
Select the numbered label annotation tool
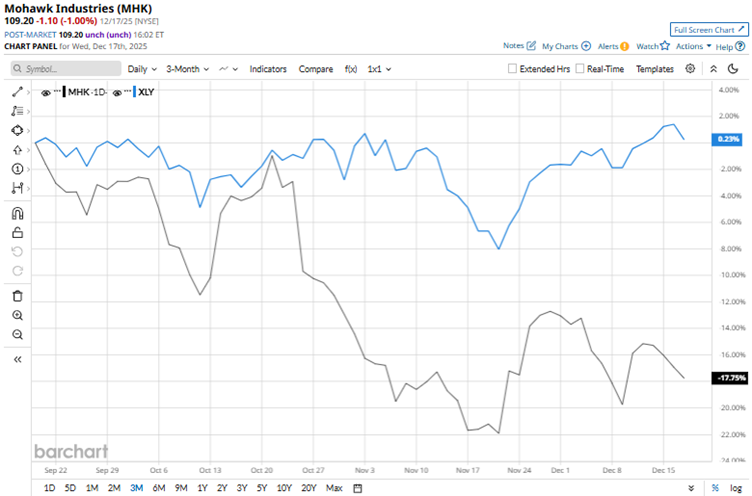(x=17, y=169)
